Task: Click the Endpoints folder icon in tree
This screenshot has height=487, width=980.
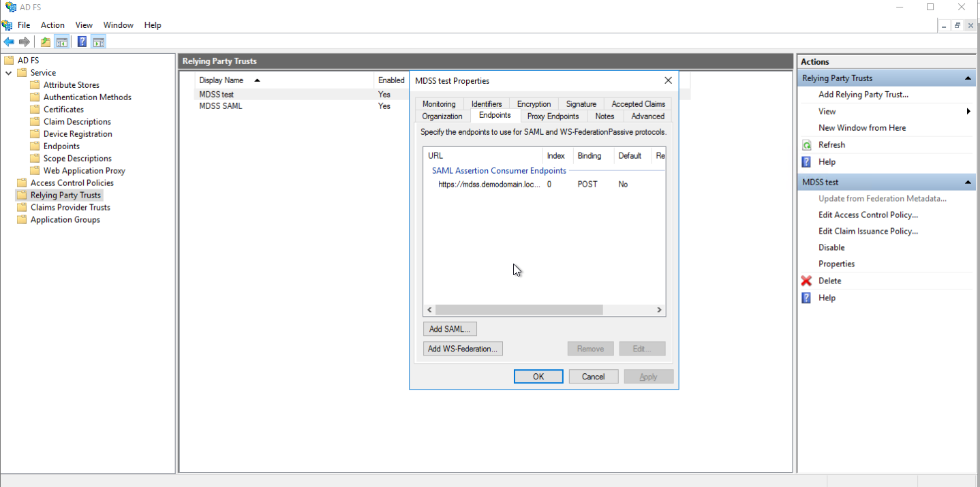Action: 35,146
